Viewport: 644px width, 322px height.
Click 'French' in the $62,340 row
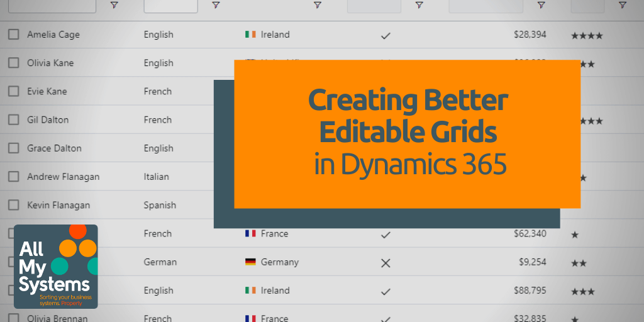pyautogui.click(x=158, y=234)
